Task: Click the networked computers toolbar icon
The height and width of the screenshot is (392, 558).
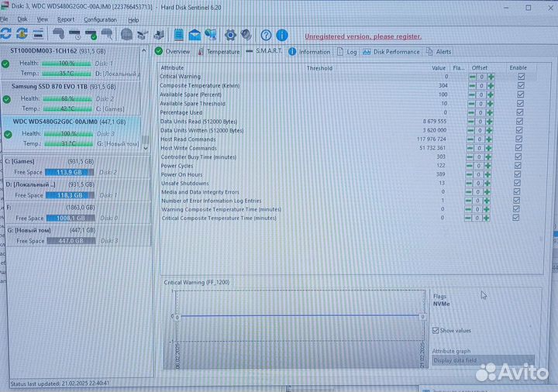Action: [x=211, y=35]
